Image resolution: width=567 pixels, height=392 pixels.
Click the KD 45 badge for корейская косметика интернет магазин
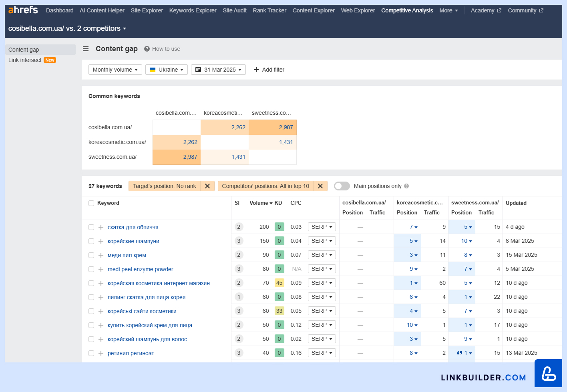pos(279,283)
